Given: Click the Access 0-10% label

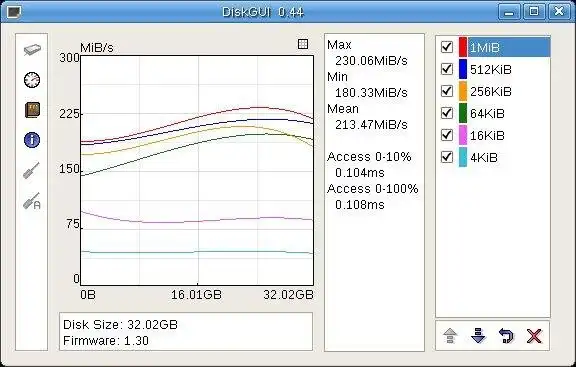Looking at the screenshot, I should [x=369, y=157].
